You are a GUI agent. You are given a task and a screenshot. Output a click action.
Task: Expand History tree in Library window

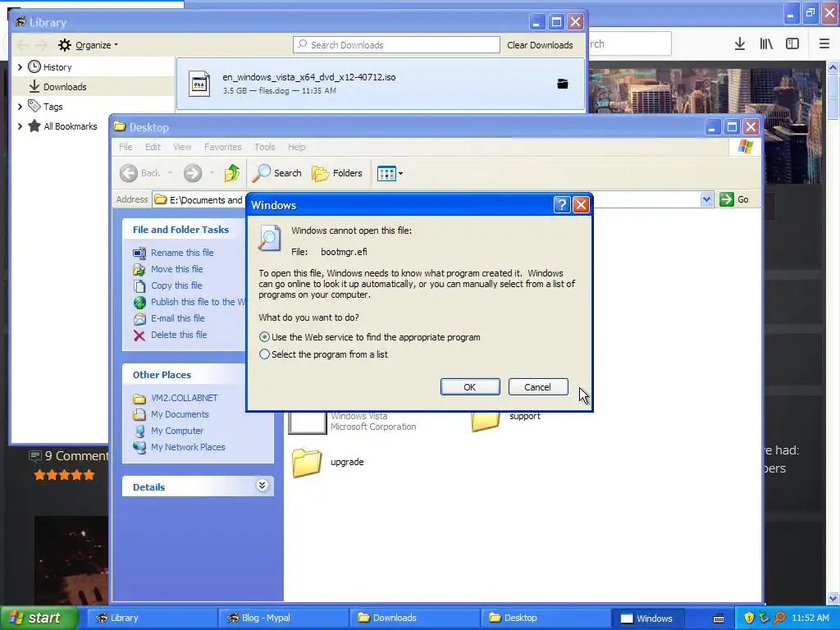coord(20,67)
